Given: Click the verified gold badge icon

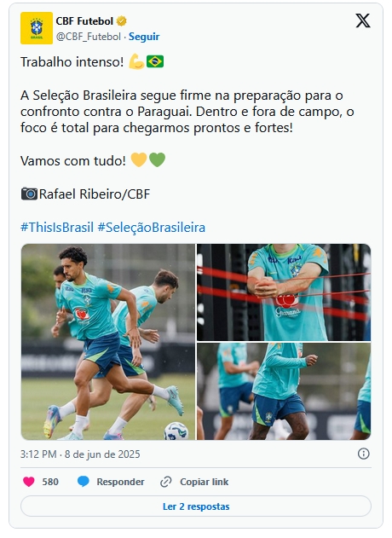Looking at the screenshot, I should pyautogui.click(x=121, y=21).
